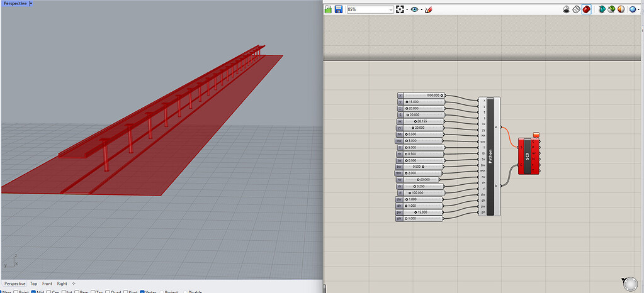Click the teal selected-only preview icon

click(602, 9)
